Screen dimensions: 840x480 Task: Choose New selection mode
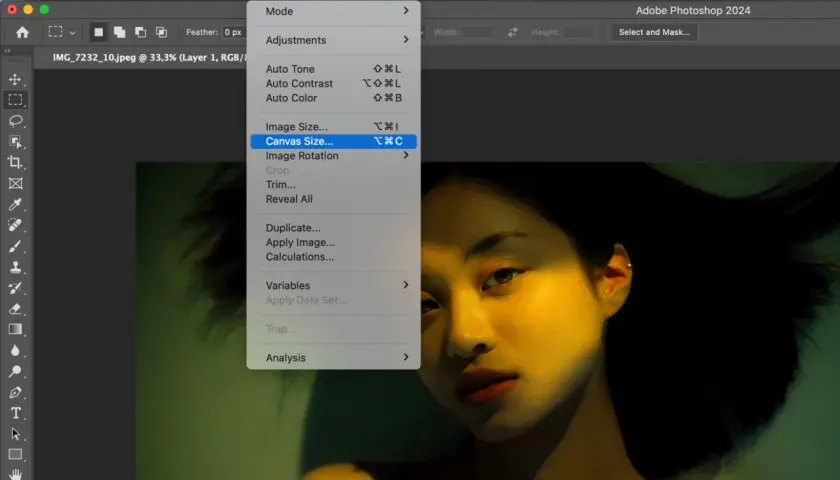pyautogui.click(x=99, y=32)
